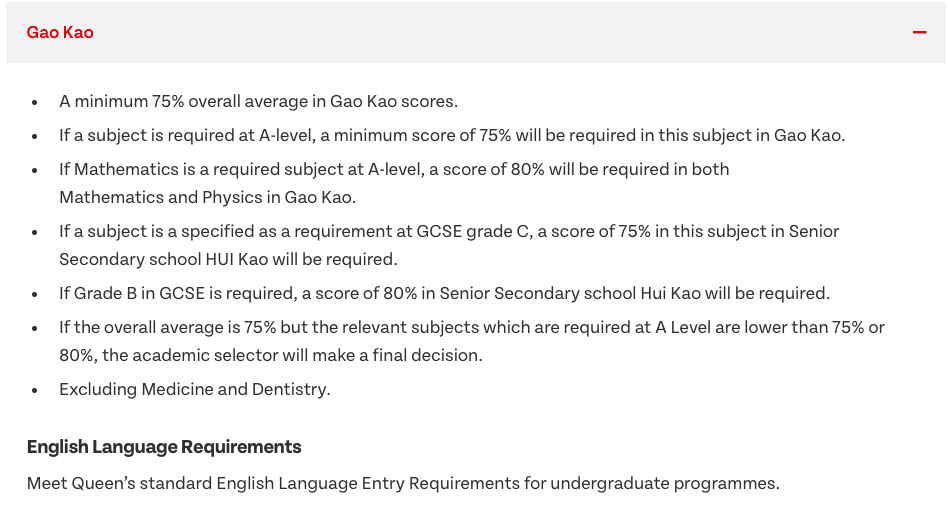Screen dimensions: 948x527
Task: Click the bullet point before "If Mathematics is"
Action: (34, 171)
